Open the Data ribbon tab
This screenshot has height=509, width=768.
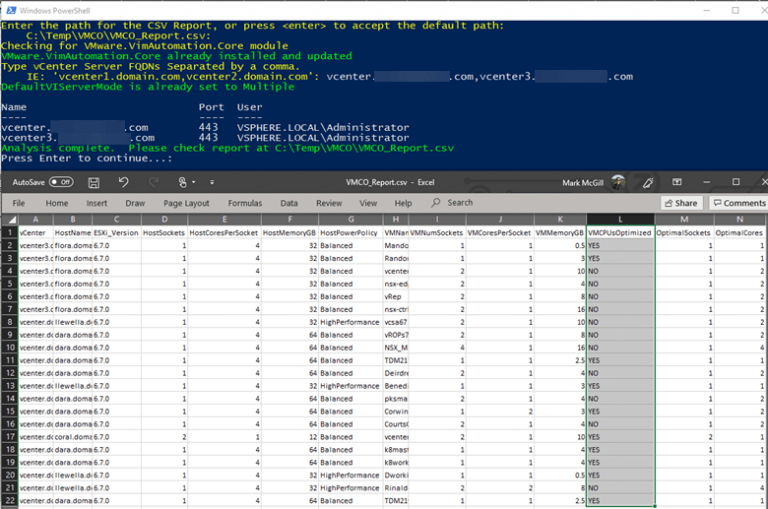(x=289, y=203)
